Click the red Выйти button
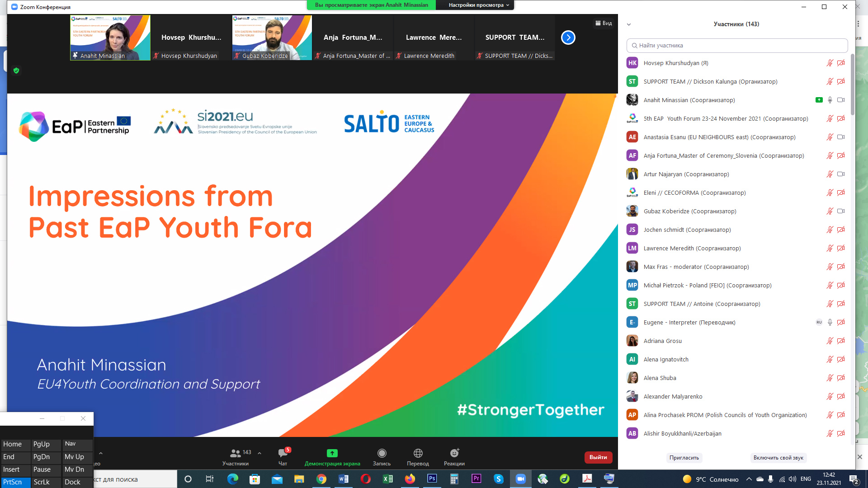The width and height of the screenshot is (868, 488). 598,457
